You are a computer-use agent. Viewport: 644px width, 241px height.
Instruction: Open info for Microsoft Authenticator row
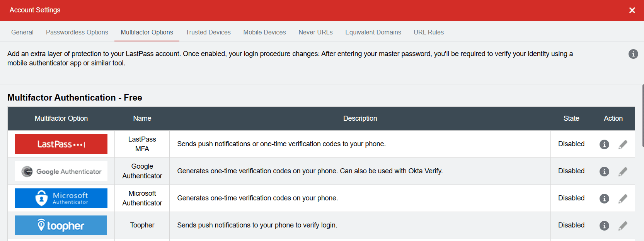click(x=604, y=198)
